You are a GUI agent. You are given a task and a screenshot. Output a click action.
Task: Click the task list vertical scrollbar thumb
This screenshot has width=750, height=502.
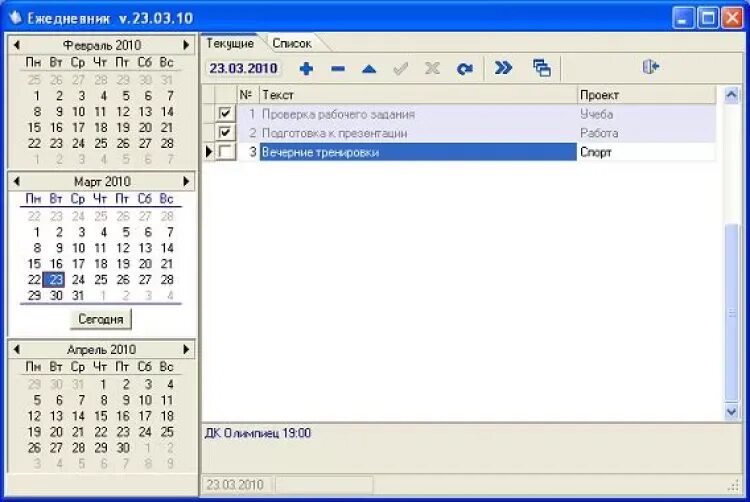[x=731, y=313]
